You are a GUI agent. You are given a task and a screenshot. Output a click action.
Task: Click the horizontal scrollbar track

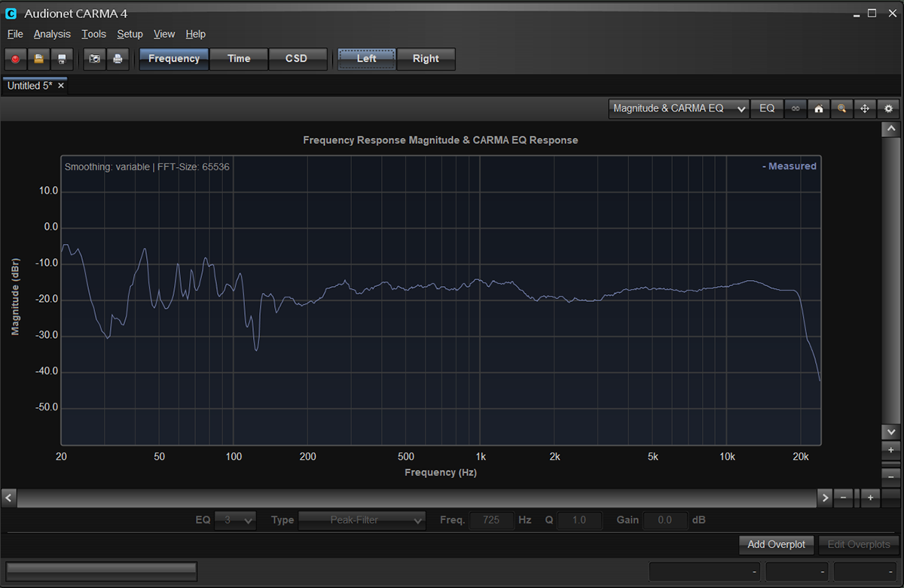click(x=417, y=498)
